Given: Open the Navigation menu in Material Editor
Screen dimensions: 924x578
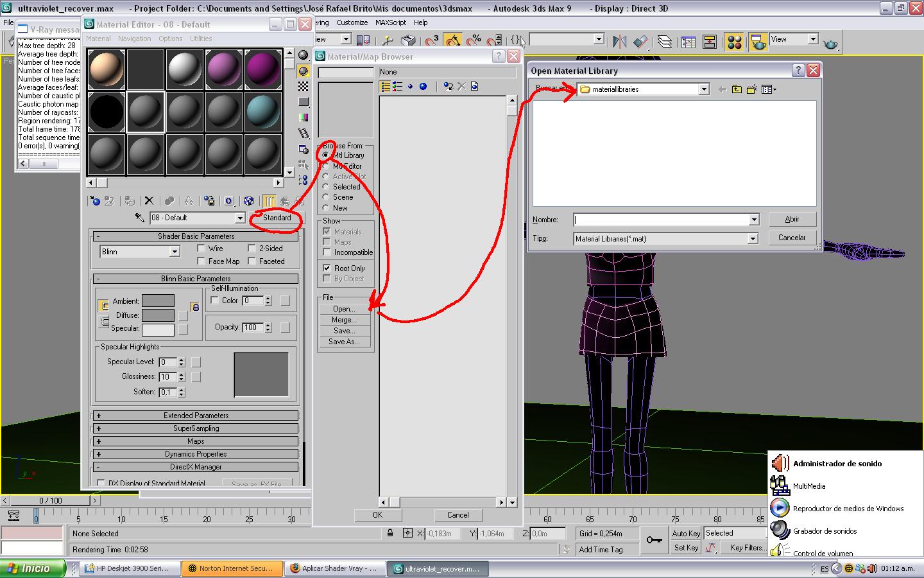Looking at the screenshot, I should point(134,39).
